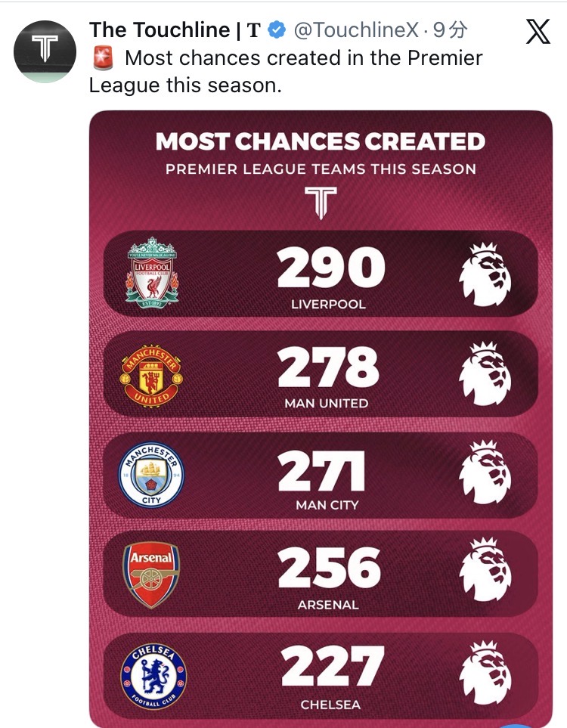Open The Touchline profile avatar
This screenshot has width=567, height=728.
pos(45,51)
